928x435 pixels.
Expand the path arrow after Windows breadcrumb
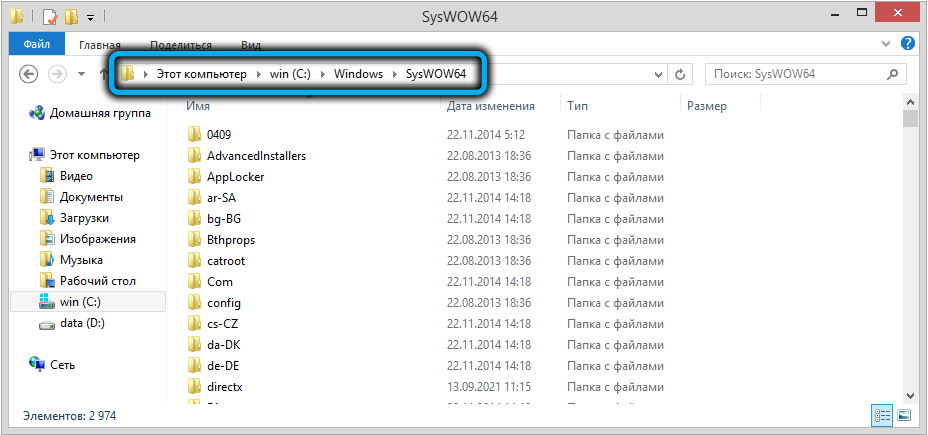395,74
